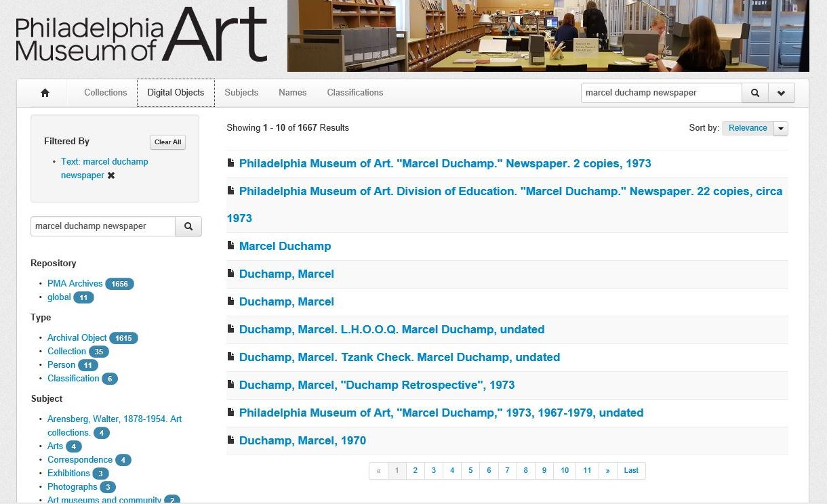827x504 pixels.
Task: Open the Classifications tab
Action: (355, 93)
